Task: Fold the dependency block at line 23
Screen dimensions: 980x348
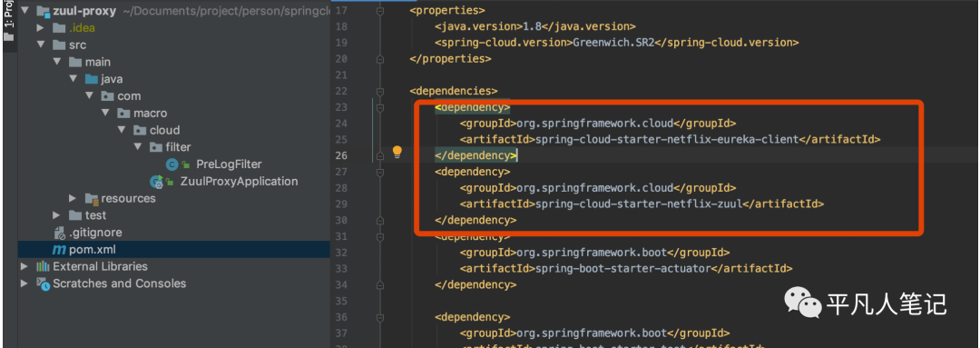Action: click(380, 107)
